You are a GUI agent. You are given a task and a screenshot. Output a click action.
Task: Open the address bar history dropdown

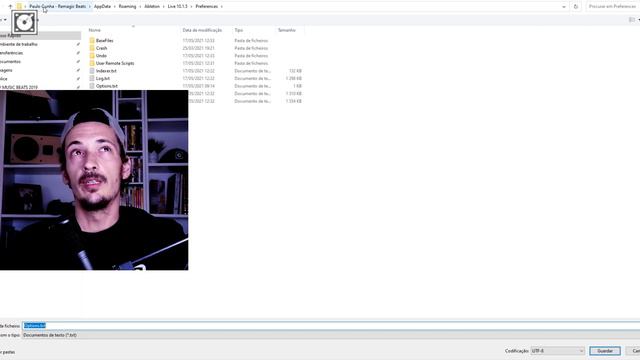(564, 7)
